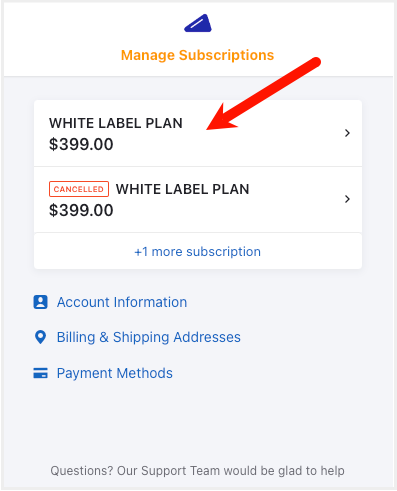Click the $399.00 price of cancelled plan
The height and width of the screenshot is (491, 397).
coord(81,210)
